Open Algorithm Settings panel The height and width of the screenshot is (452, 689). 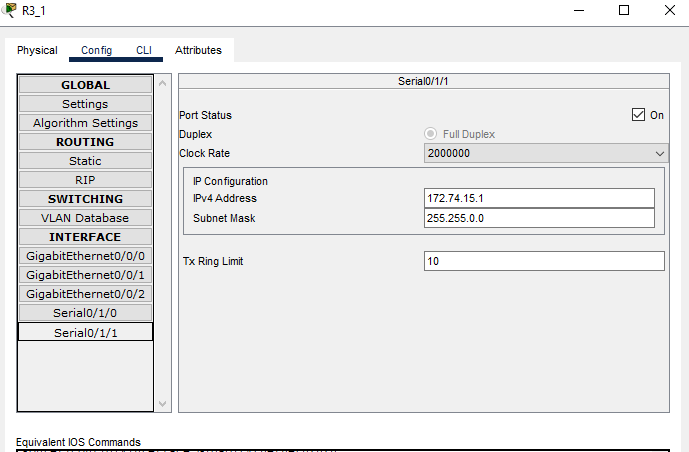pyautogui.click(x=85, y=123)
